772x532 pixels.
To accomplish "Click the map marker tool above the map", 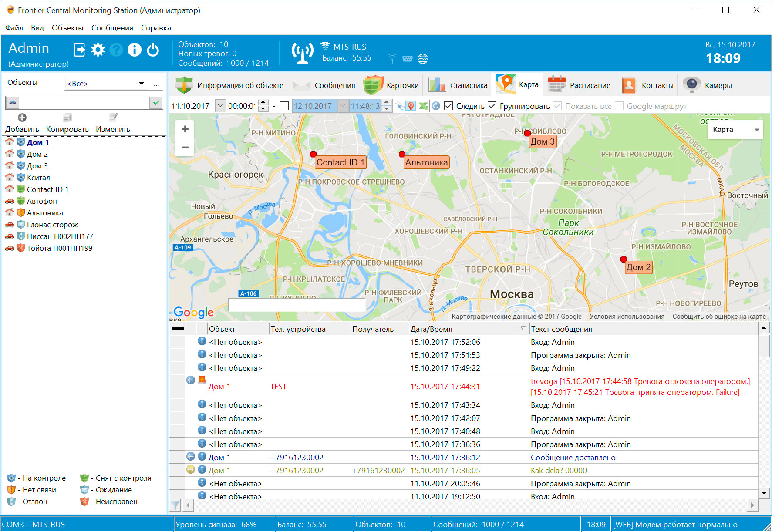I will (x=411, y=106).
